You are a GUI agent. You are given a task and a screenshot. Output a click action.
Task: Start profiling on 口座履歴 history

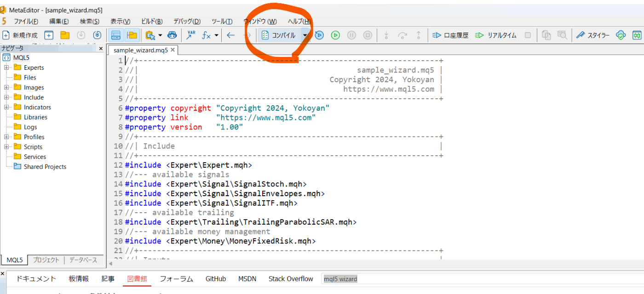tap(450, 35)
